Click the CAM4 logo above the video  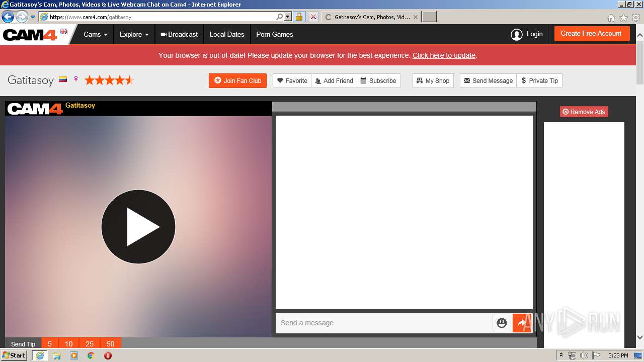35,109
